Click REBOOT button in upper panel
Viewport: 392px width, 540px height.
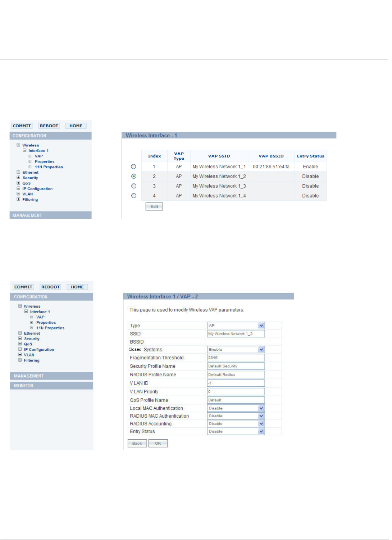coord(49,126)
